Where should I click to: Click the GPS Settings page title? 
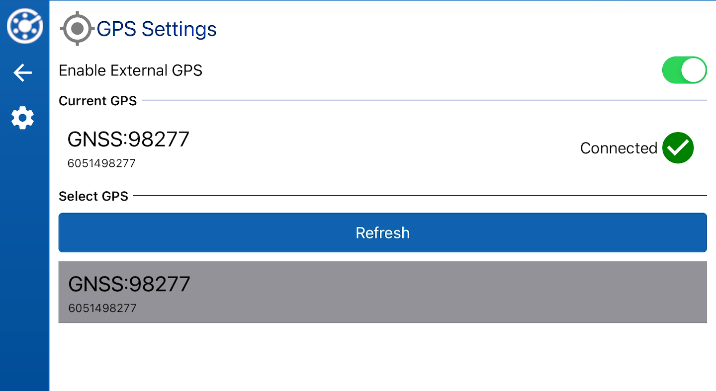point(157,29)
